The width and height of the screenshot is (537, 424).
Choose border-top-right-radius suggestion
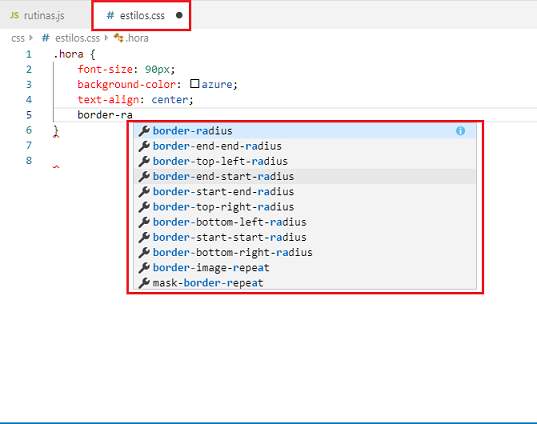pos(305,207)
